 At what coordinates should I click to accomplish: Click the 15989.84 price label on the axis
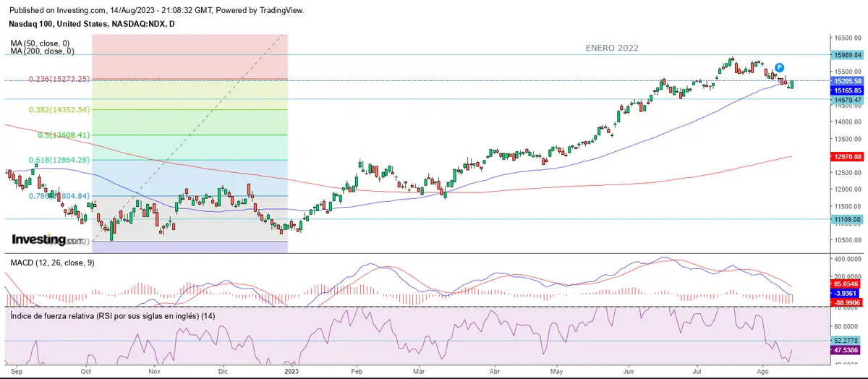(x=848, y=55)
